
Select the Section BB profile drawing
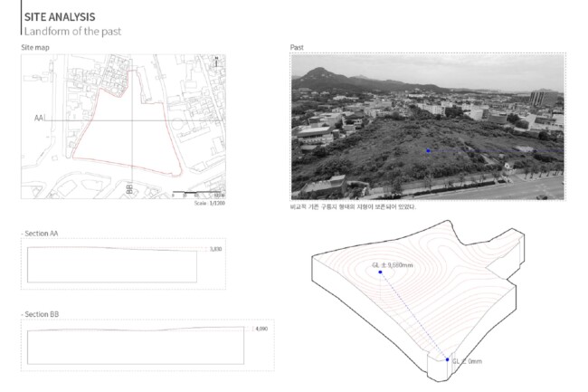point(136,344)
